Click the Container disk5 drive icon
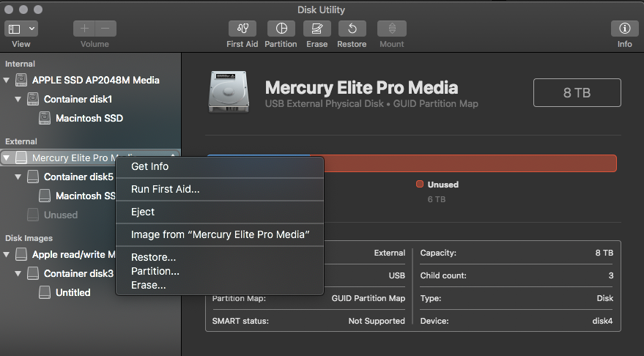Image resolution: width=644 pixels, height=356 pixels. 33,177
